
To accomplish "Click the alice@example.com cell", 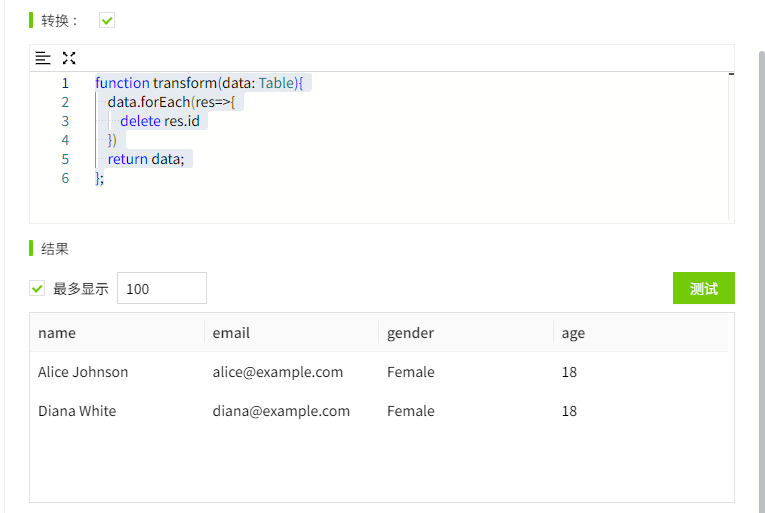I will click(277, 372).
